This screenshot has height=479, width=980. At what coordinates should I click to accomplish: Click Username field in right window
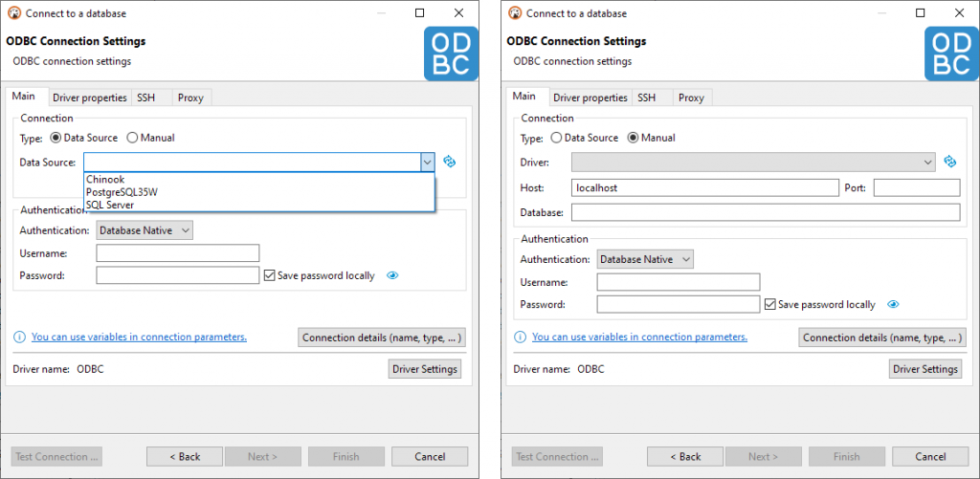coord(679,282)
